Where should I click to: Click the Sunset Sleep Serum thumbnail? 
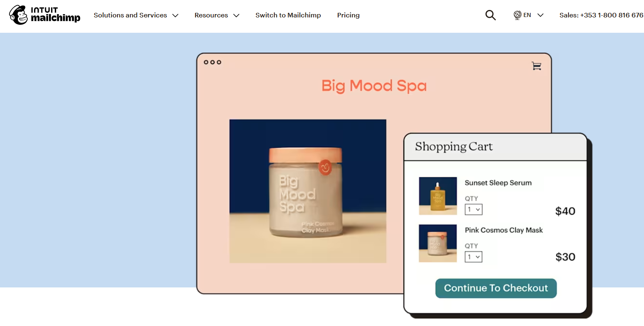[438, 196]
